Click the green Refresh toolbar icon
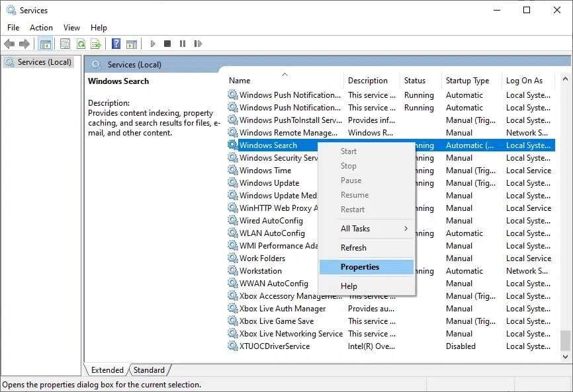The image size is (573, 392). point(81,44)
